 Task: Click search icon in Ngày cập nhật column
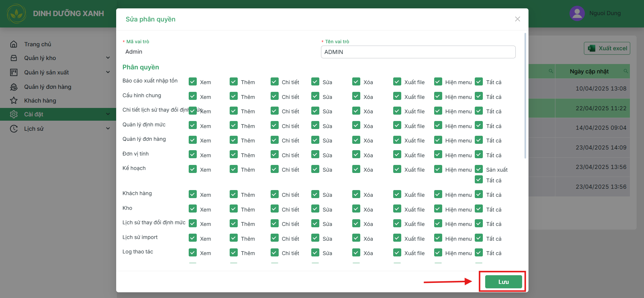pos(626,71)
